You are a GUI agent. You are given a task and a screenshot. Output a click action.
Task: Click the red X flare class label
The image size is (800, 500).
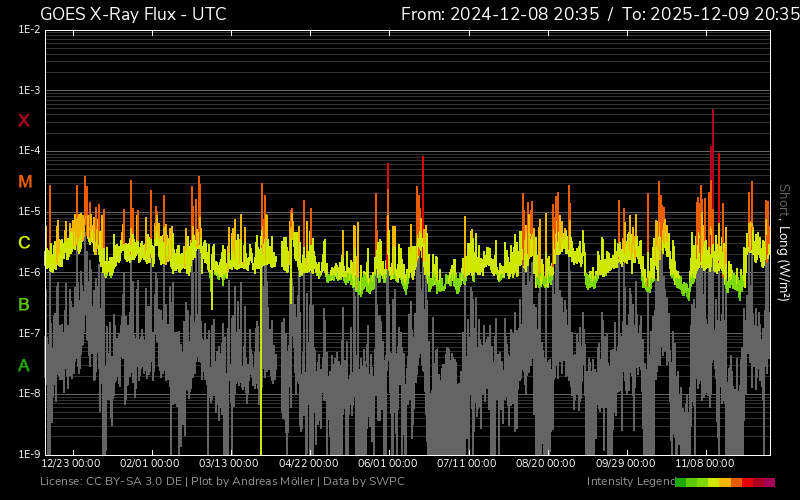pyautogui.click(x=24, y=121)
